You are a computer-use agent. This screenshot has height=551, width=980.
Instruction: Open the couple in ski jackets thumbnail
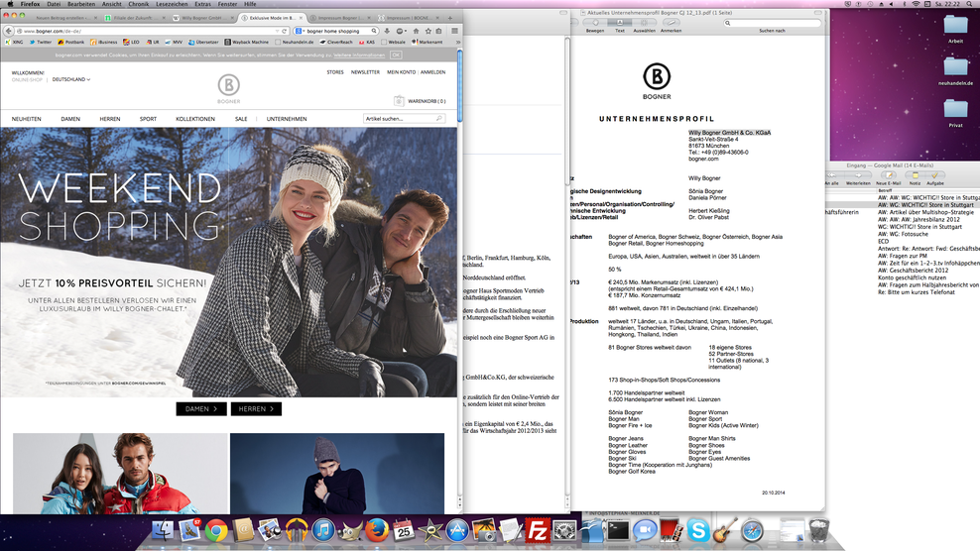[x=120, y=474]
